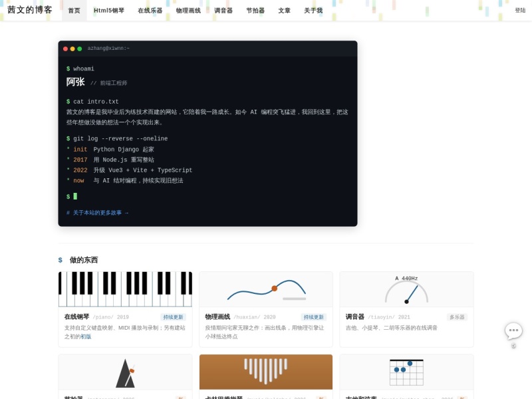
Task: Click the /tiaoyin/ 2021 path text
Action: click(x=389, y=317)
